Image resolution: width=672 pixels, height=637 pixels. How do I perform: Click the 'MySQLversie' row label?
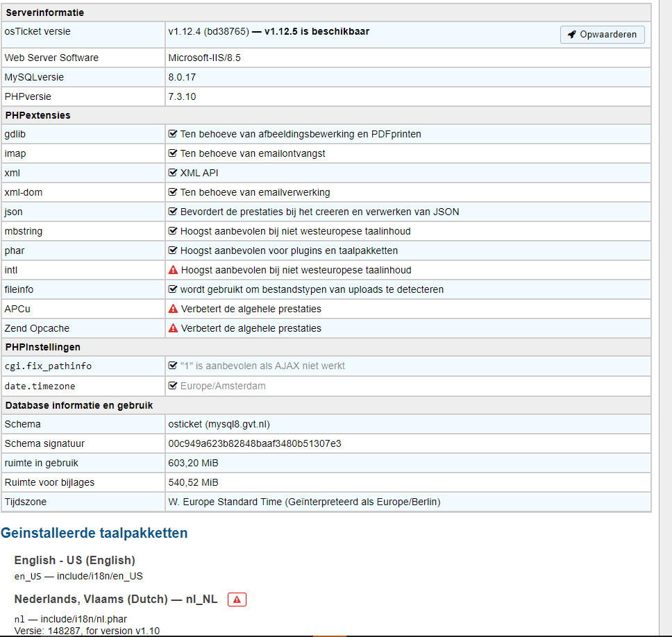(x=34, y=77)
